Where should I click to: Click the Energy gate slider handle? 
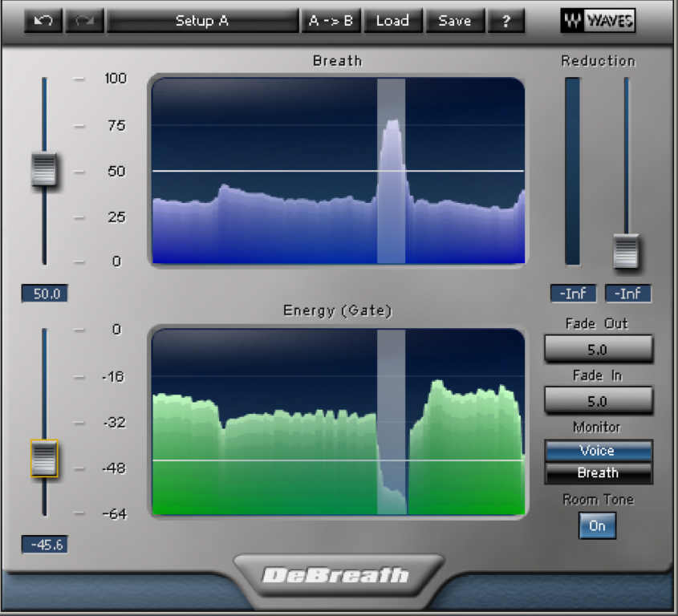(x=44, y=458)
